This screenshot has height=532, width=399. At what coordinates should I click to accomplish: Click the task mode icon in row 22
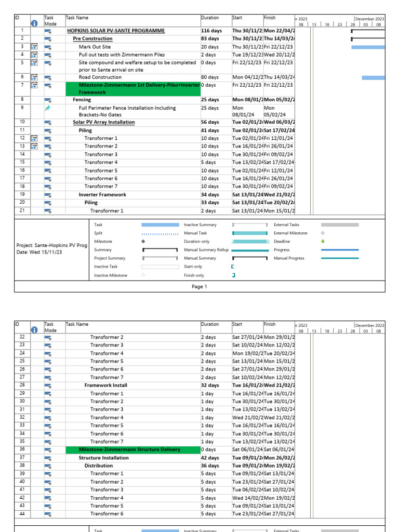click(x=47, y=338)
